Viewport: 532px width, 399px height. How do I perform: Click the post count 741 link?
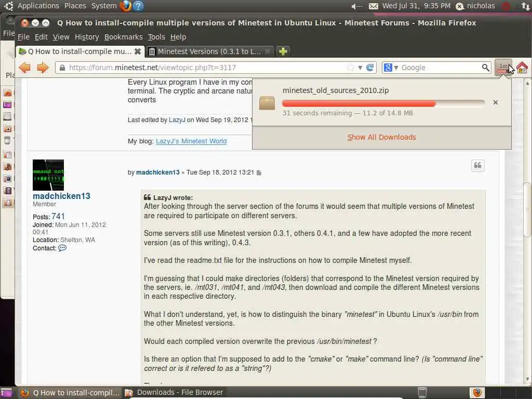(58, 217)
